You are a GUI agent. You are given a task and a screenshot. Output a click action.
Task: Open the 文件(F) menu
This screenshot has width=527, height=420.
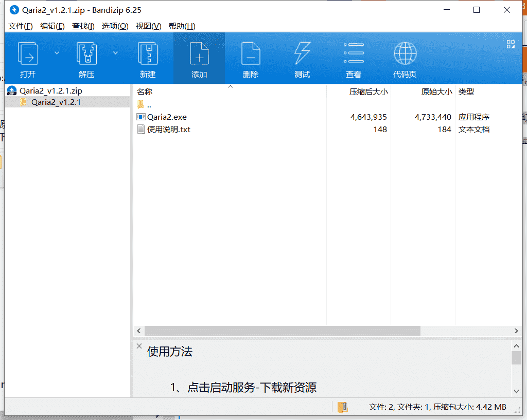coord(21,26)
